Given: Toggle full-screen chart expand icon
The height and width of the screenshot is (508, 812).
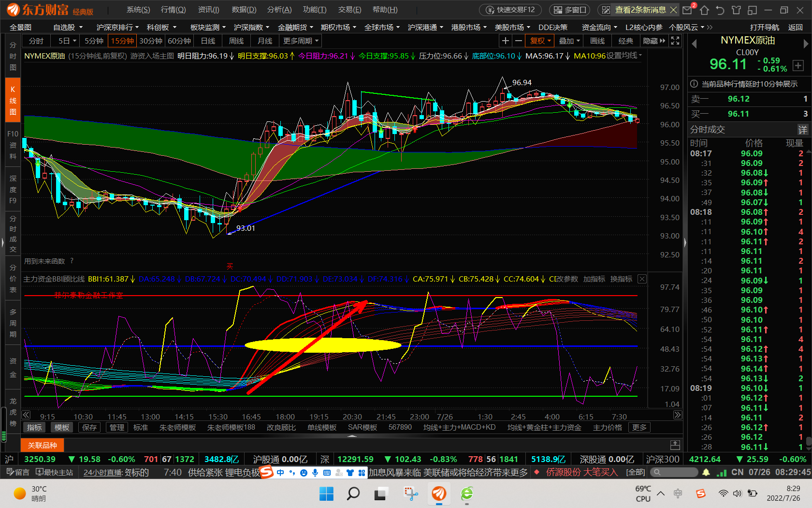Looking at the screenshot, I should 675,41.
